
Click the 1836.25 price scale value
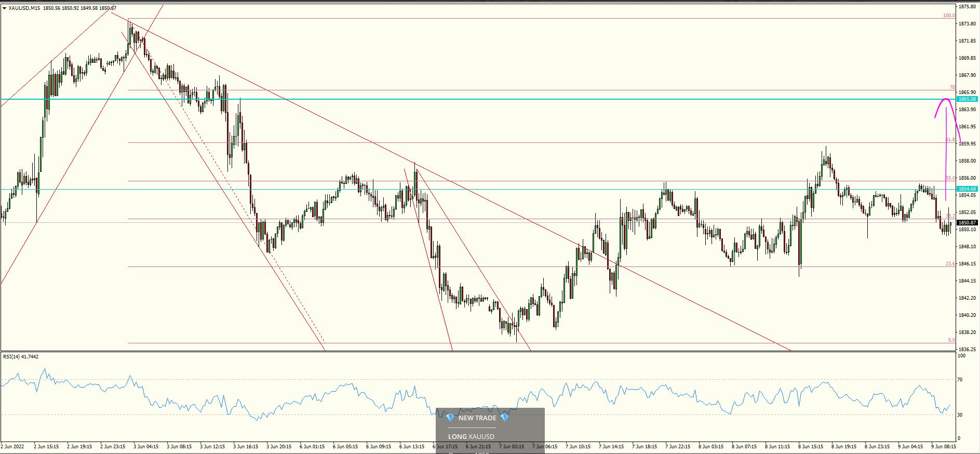coord(967,350)
